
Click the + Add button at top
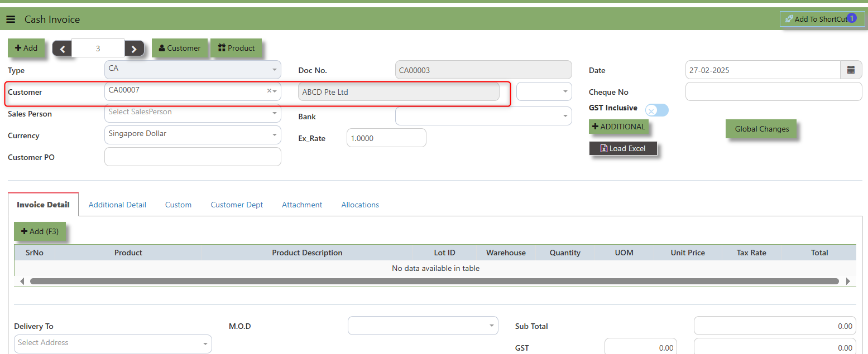pyautogui.click(x=26, y=48)
